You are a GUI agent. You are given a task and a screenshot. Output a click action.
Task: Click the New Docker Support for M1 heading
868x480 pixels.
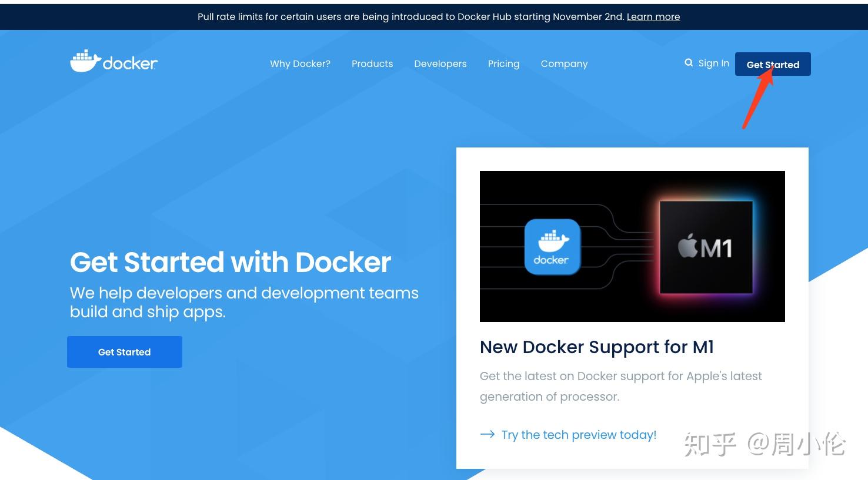[x=596, y=347]
